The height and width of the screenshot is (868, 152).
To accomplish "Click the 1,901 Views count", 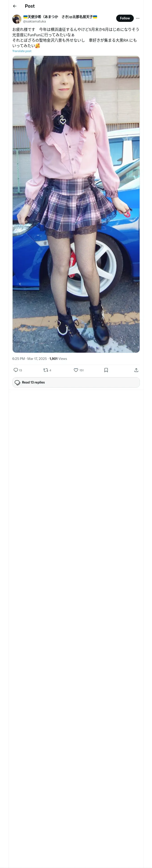I will click(x=58, y=359).
